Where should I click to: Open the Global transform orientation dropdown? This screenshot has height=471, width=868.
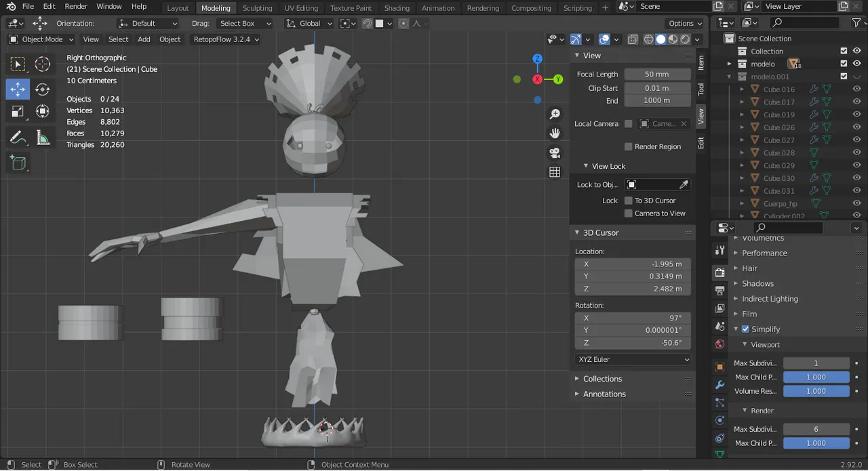pyautogui.click(x=309, y=23)
